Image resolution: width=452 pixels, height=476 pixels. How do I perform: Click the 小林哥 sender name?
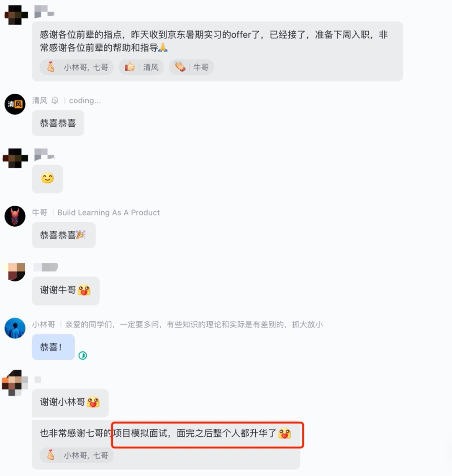[x=44, y=325]
